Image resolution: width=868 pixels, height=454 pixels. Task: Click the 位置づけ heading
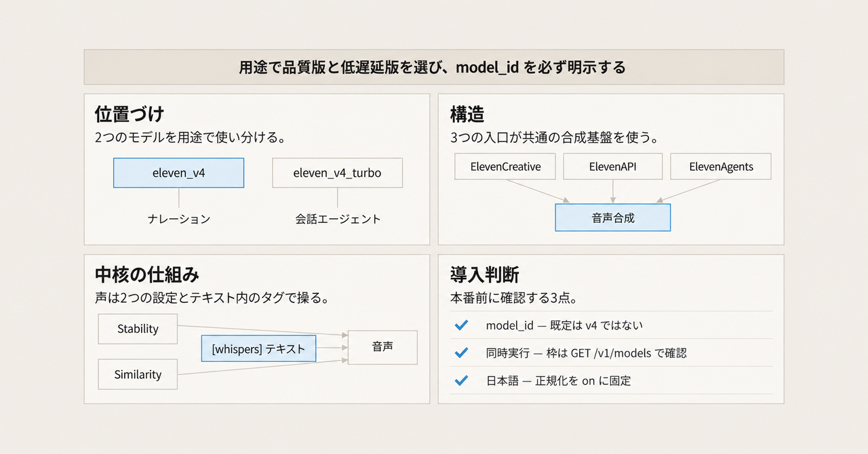(129, 113)
